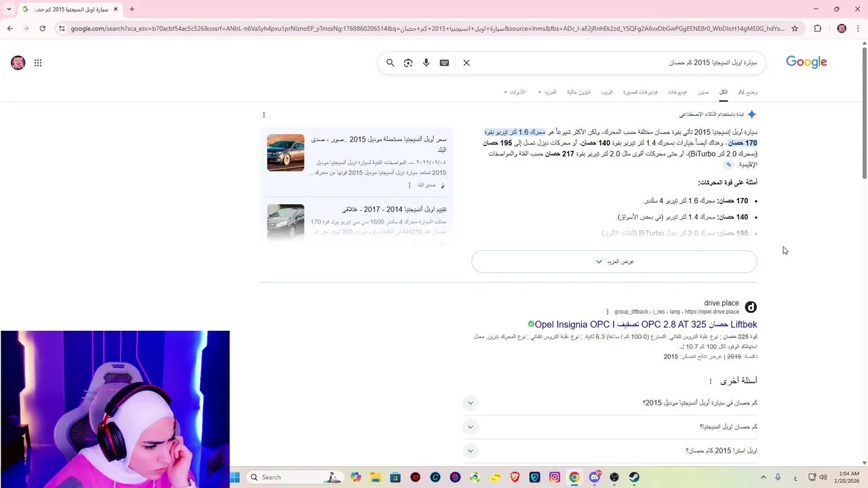Viewport: 868px width, 488px height.
Task: Click the Chrome address bar URL
Action: 427,28
